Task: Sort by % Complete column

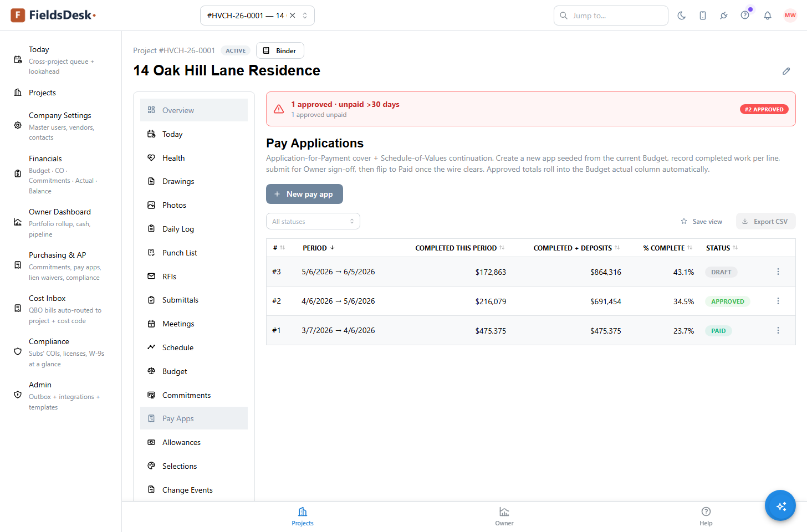Action: pos(668,248)
